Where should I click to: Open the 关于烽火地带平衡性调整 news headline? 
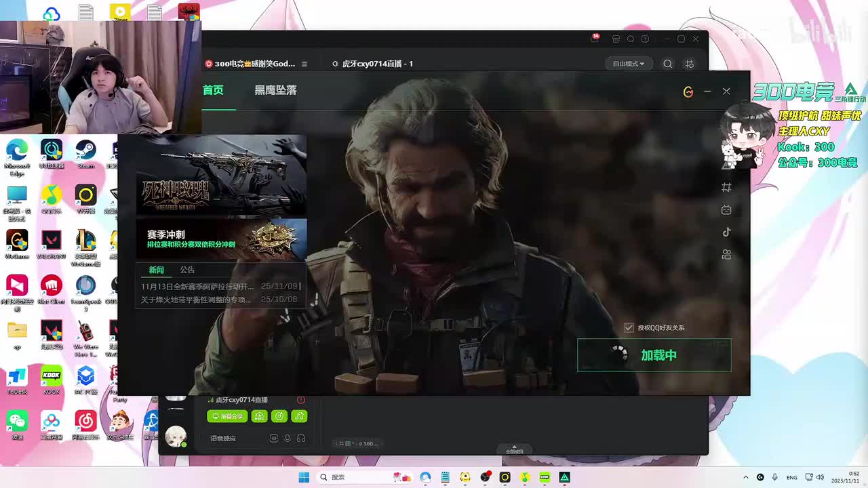click(196, 300)
